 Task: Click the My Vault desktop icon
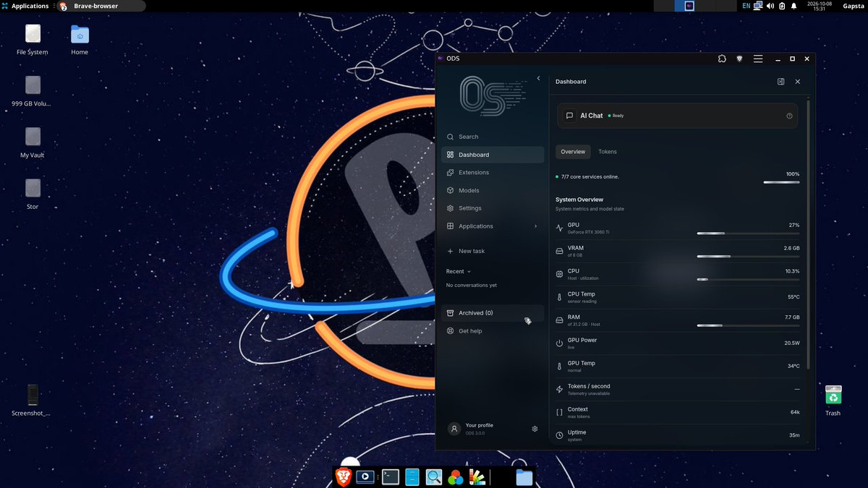click(x=33, y=142)
